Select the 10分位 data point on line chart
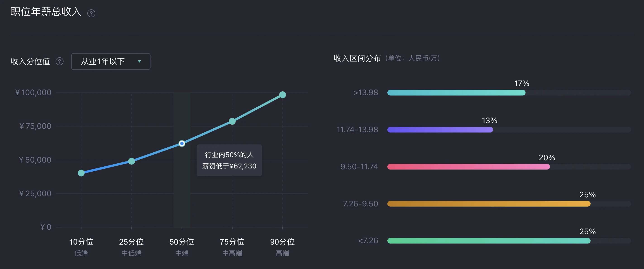This screenshot has height=269, width=644. pyautogui.click(x=81, y=173)
